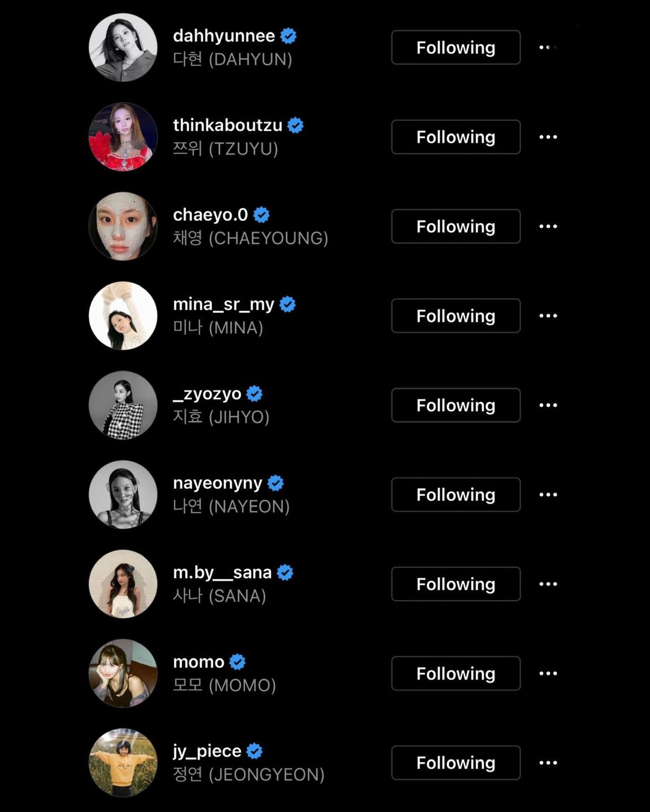Open more options for dahhyunnee
The height and width of the screenshot is (812, 650).
tap(548, 47)
